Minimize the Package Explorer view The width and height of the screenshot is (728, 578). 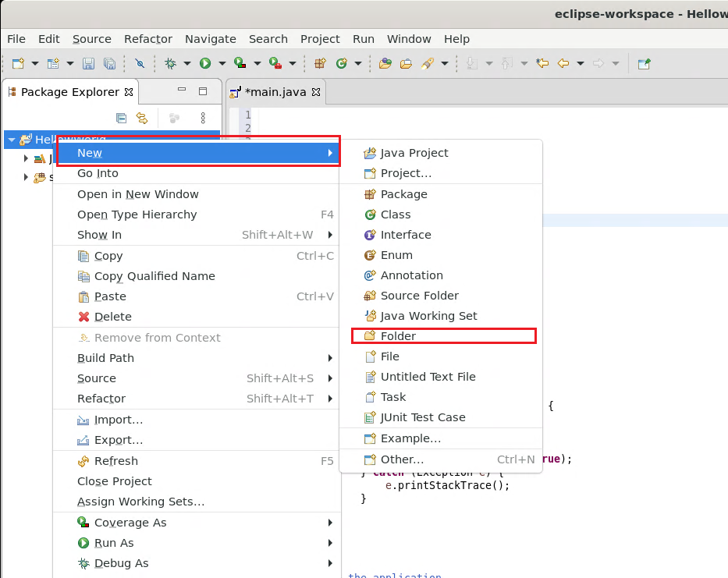coord(182,89)
